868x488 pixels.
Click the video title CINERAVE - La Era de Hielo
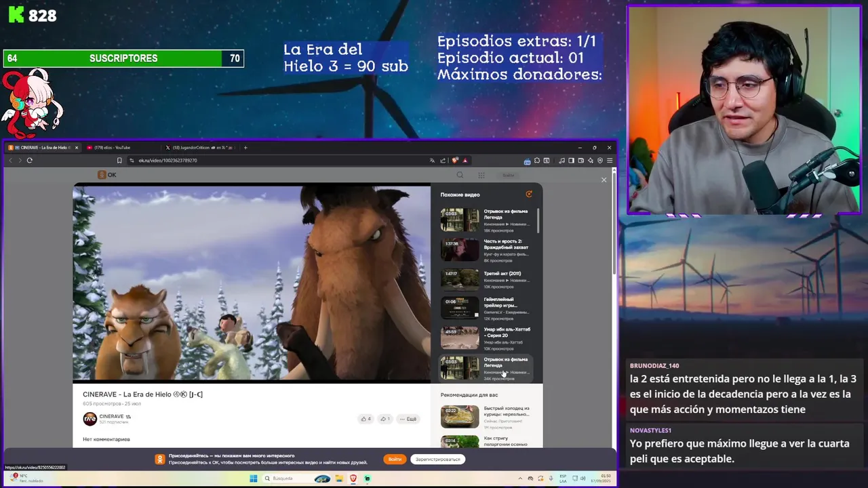[x=142, y=394]
